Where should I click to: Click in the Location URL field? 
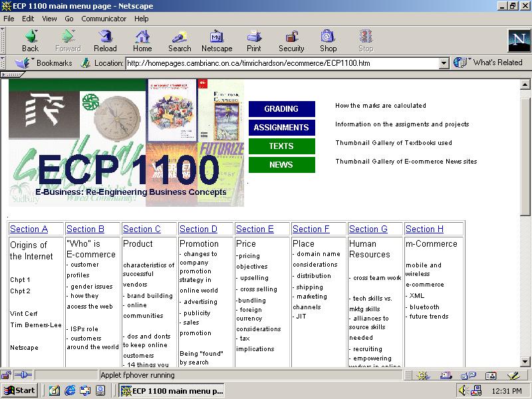pyautogui.click(x=282, y=63)
